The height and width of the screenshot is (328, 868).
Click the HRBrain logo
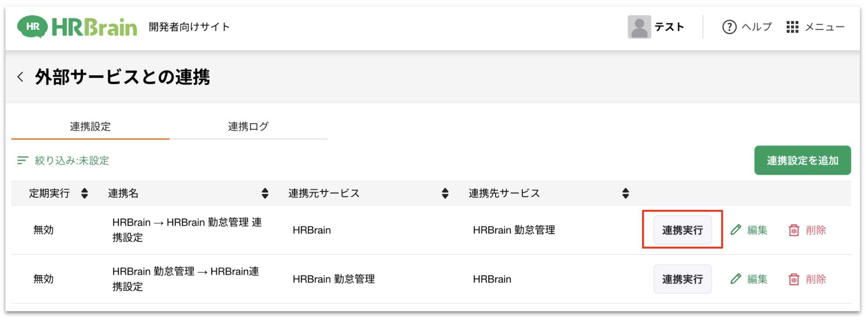click(x=77, y=27)
